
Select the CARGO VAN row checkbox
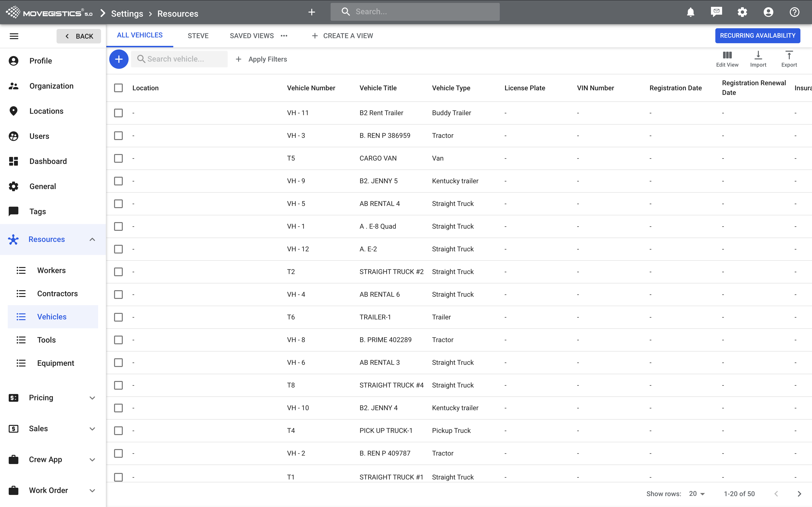[x=118, y=158]
